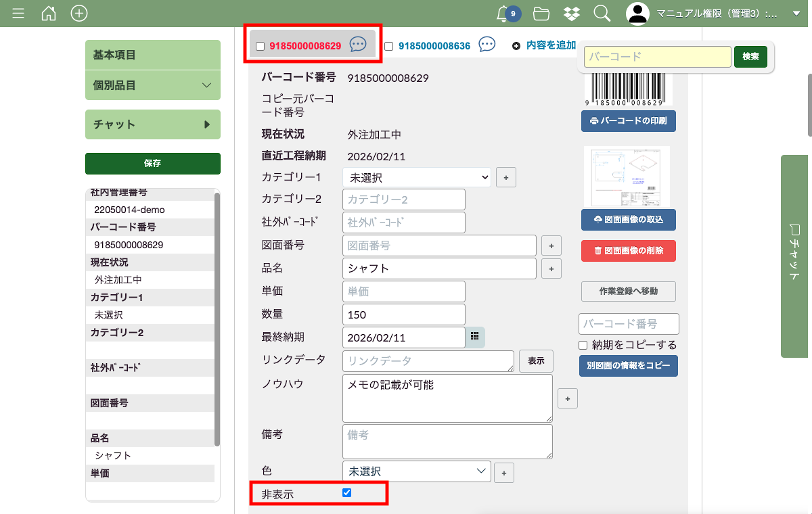Tick checkbox beside 9185000008636
This screenshot has height=514, width=812.
tap(389, 46)
